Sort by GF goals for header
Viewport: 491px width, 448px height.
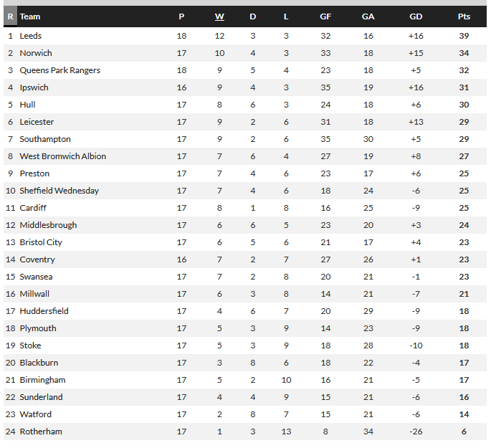pyautogui.click(x=325, y=16)
